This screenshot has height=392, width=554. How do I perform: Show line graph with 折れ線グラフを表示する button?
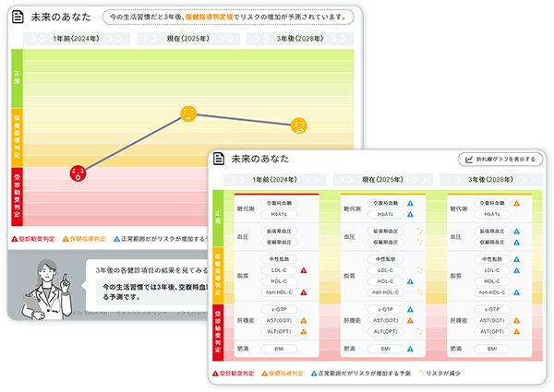pyautogui.click(x=498, y=159)
